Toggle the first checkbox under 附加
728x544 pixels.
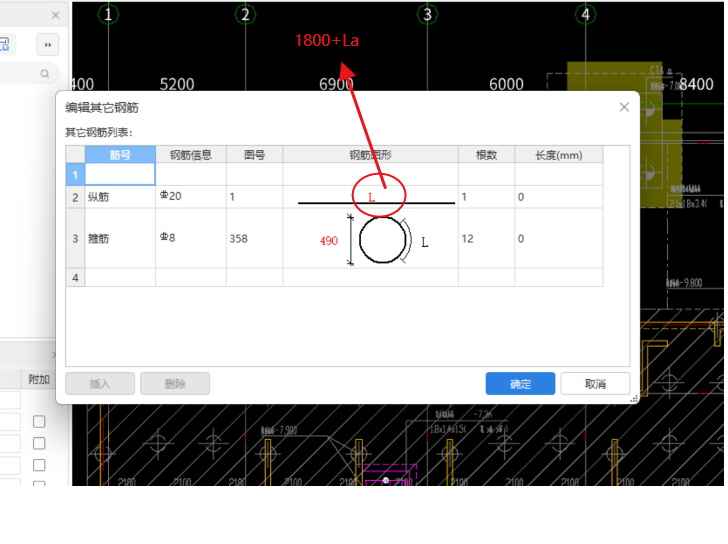pos(39,421)
